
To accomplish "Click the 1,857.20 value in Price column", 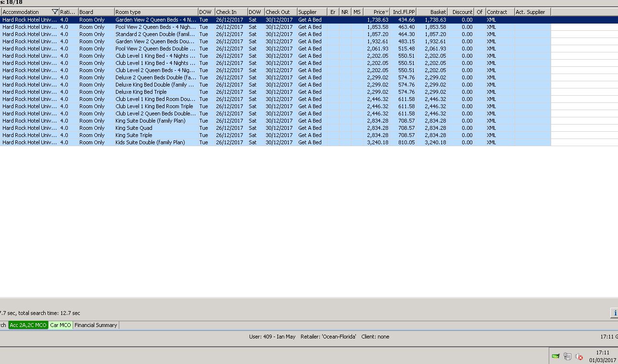I will [x=378, y=34].
